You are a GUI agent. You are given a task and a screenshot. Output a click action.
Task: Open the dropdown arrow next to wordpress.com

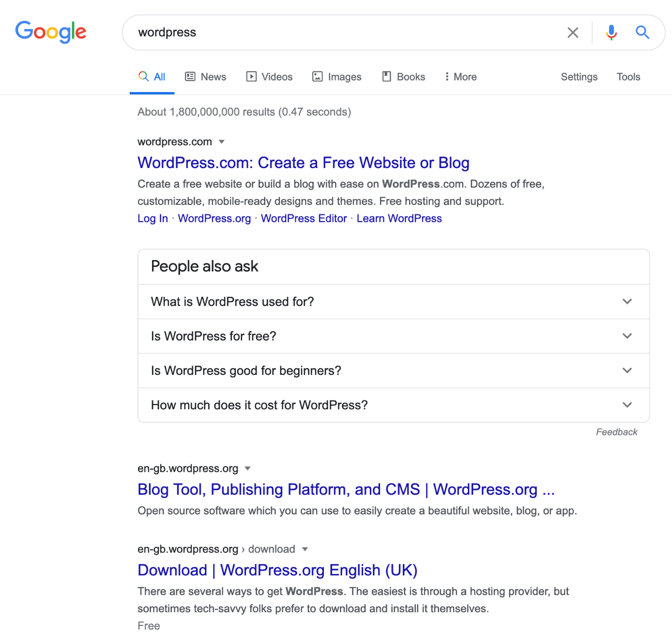222,142
